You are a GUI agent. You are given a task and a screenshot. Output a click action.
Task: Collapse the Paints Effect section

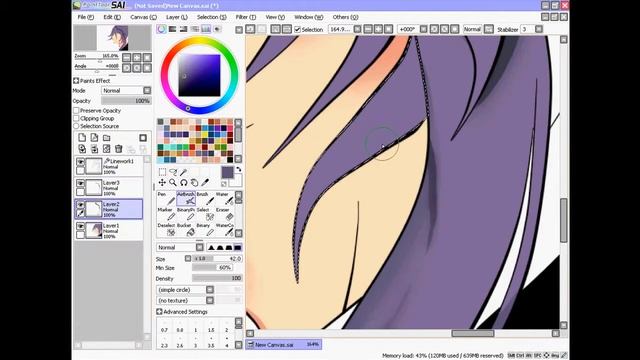(76, 81)
